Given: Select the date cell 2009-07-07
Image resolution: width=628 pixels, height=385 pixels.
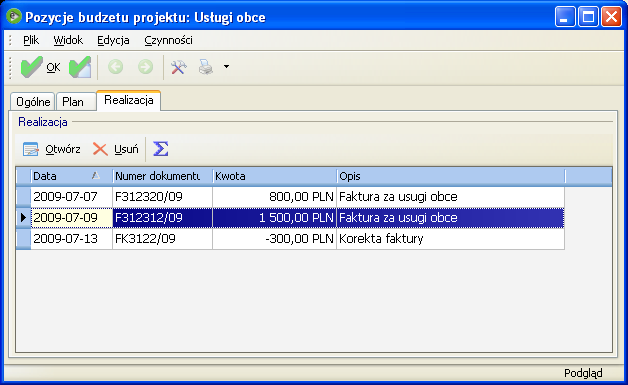Looking at the screenshot, I should tap(72, 197).
